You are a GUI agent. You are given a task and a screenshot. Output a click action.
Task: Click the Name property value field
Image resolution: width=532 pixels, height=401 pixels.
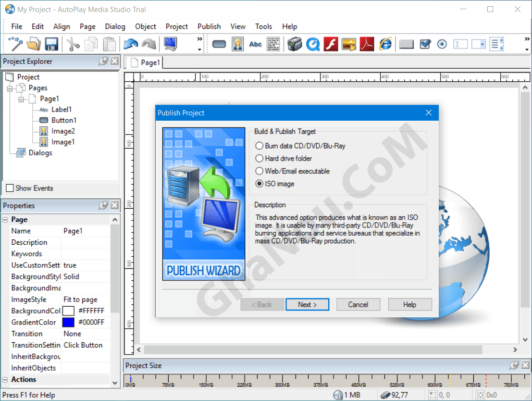86,231
